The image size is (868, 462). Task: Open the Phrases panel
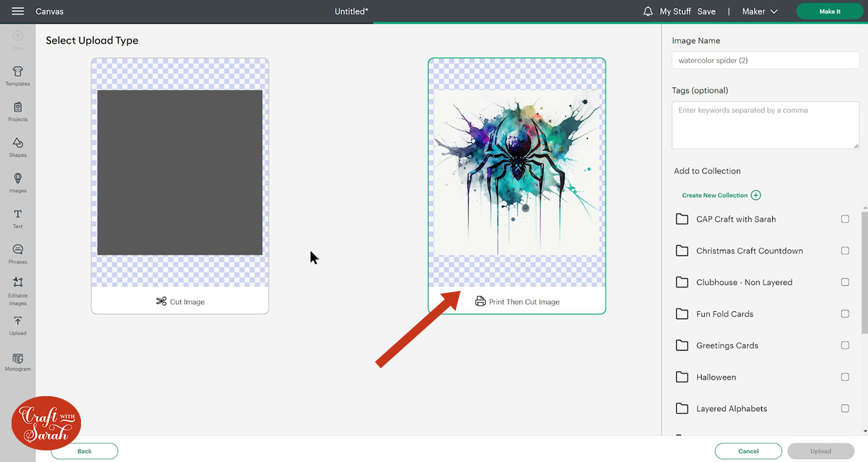(x=18, y=254)
